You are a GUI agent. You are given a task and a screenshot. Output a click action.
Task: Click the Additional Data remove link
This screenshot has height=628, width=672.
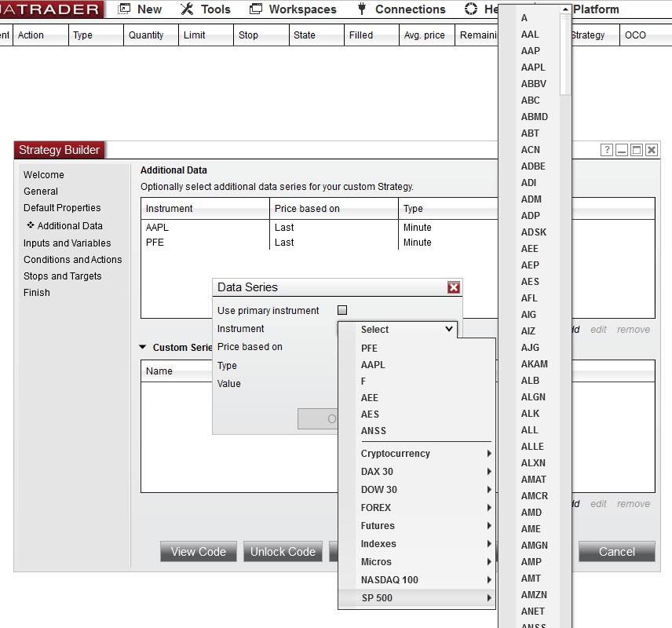pyautogui.click(x=634, y=329)
